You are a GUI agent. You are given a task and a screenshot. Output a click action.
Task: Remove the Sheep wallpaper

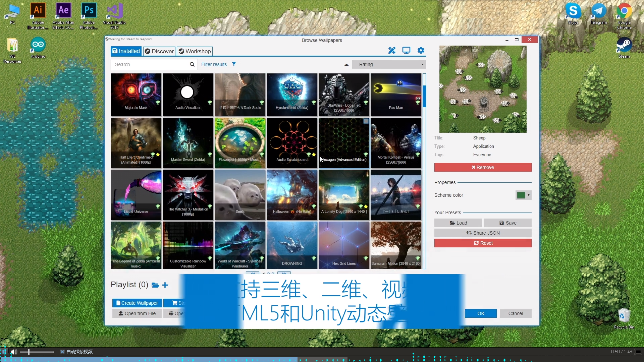(483, 167)
